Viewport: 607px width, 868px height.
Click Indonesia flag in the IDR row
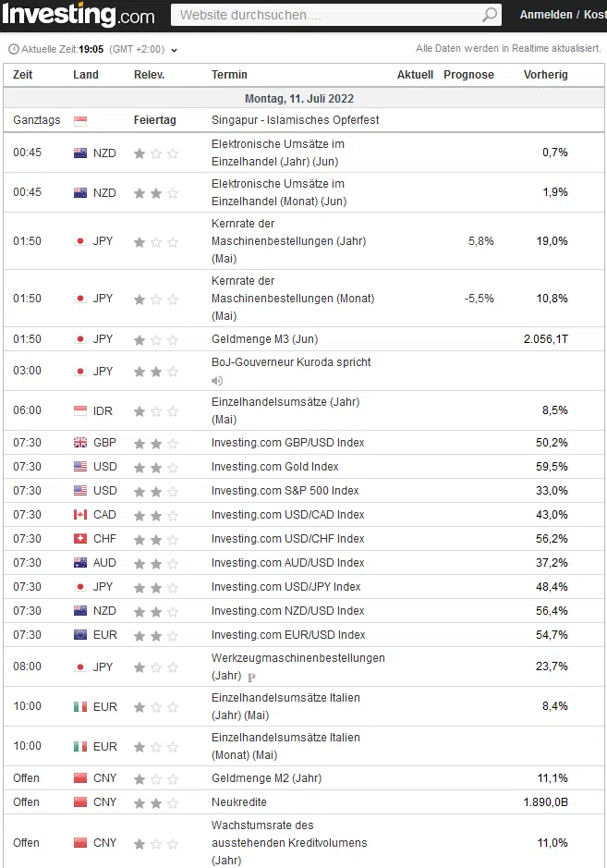[x=80, y=410]
